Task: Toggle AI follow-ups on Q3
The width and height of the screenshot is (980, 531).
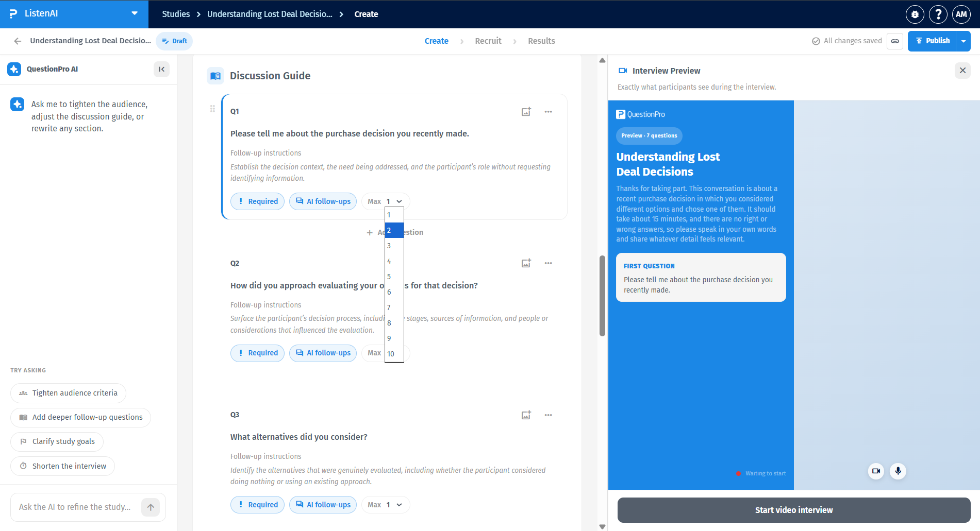Action: pos(323,505)
